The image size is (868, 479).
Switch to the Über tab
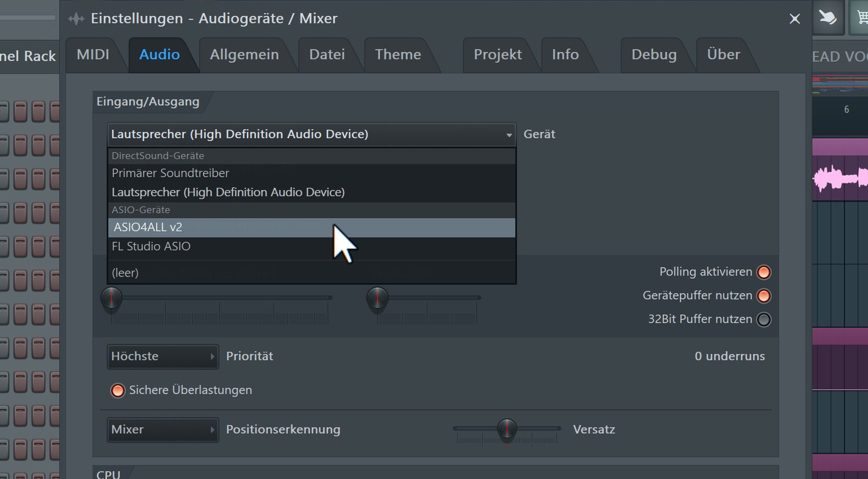point(724,55)
